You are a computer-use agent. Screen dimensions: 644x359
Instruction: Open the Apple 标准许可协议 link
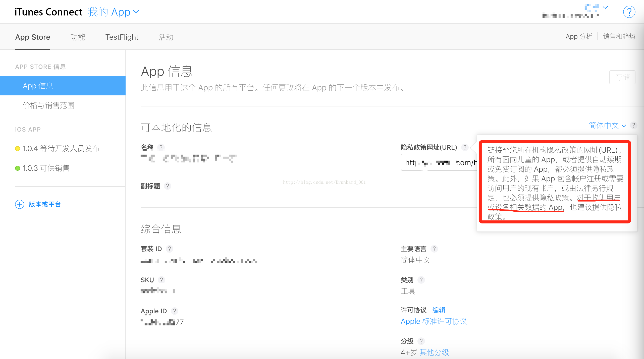pyautogui.click(x=434, y=321)
